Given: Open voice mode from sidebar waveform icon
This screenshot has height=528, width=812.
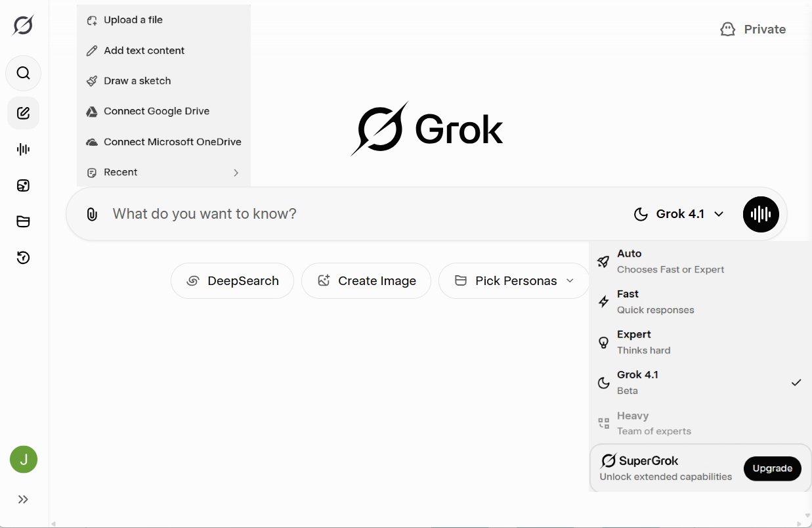Looking at the screenshot, I should (24, 149).
